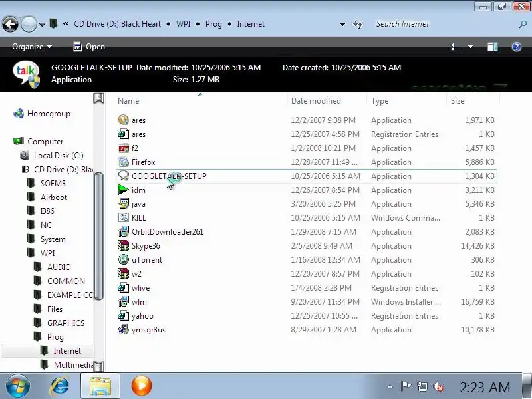This screenshot has height=399, width=532.
Task: Select the ymsgr8us file icon
Action: pyautogui.click(x=124, y=329)
